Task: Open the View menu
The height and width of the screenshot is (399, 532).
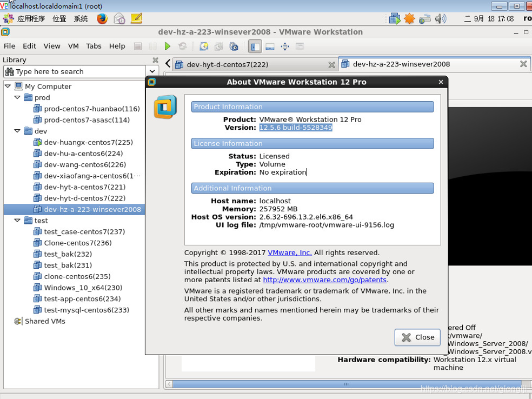Action: (x=52, y=46)
